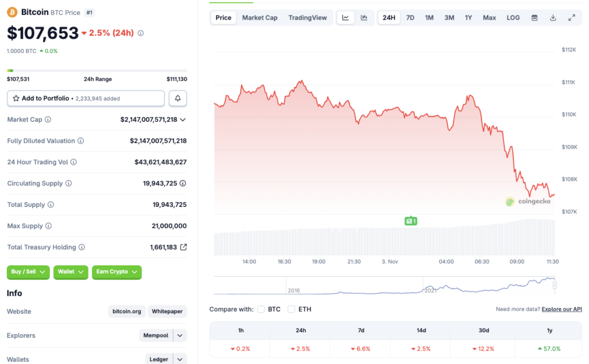Expand the chart to fullscreen
This screenshot has width=589, height=364.
tap(572, 17)
